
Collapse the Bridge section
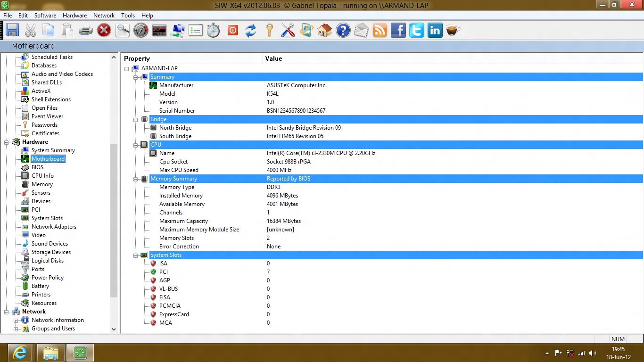point(135,119)
